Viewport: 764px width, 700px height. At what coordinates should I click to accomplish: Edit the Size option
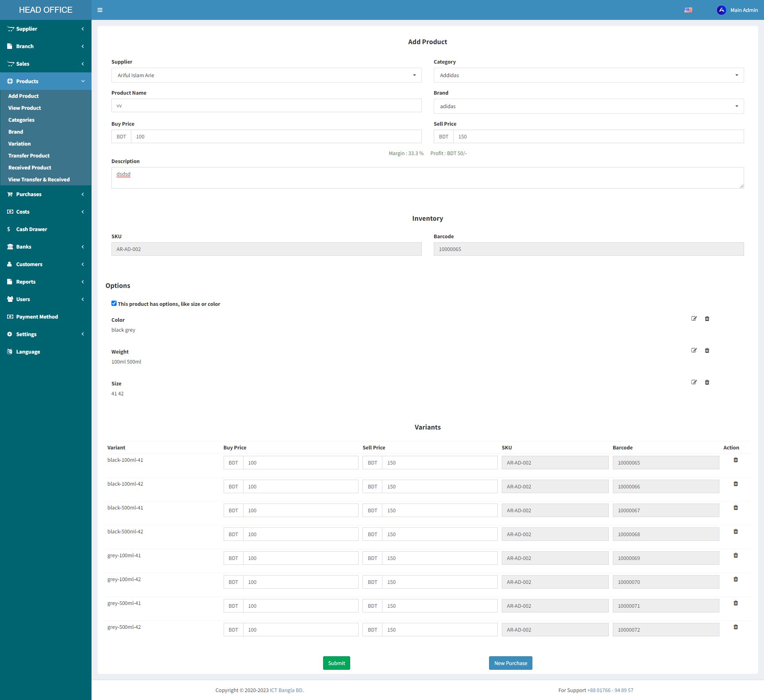point(694,382)
